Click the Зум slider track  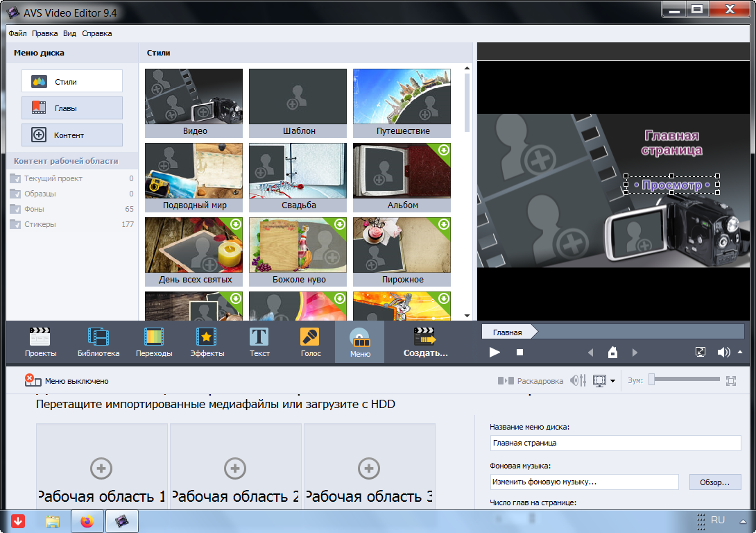687,380
